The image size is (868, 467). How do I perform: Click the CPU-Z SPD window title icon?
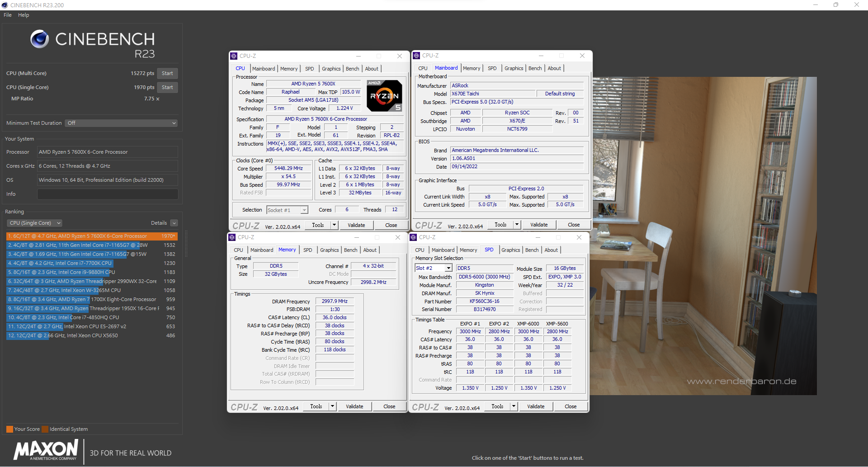pyautogui.click(x=413, y=237)
